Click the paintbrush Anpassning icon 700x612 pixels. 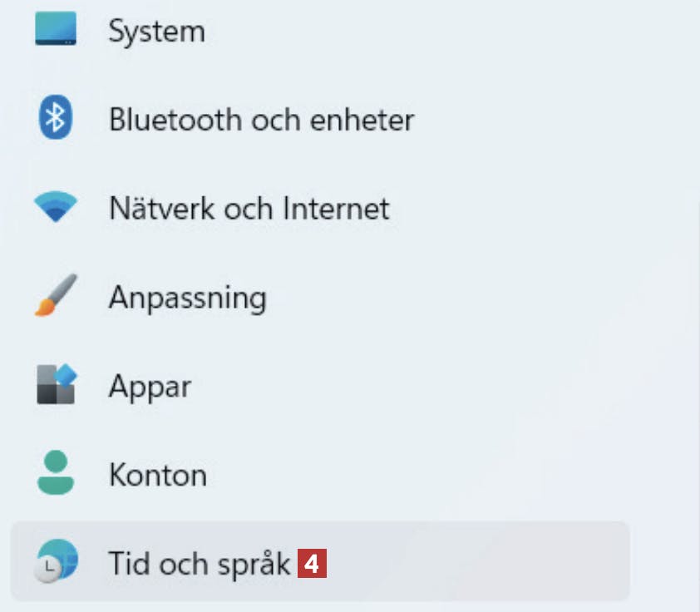pyautogui.click(x=57, y=295)
